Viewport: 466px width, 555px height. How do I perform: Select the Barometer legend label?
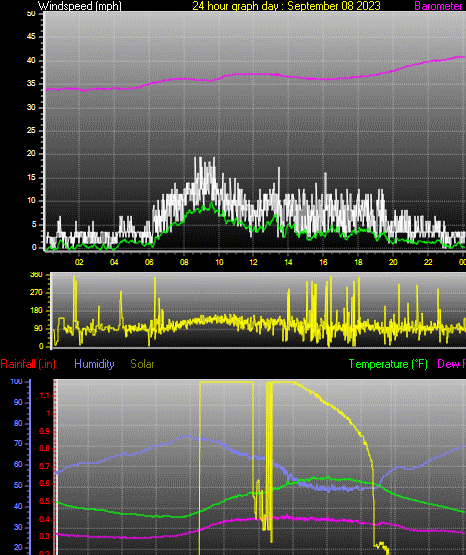click(x=438, y=6)
